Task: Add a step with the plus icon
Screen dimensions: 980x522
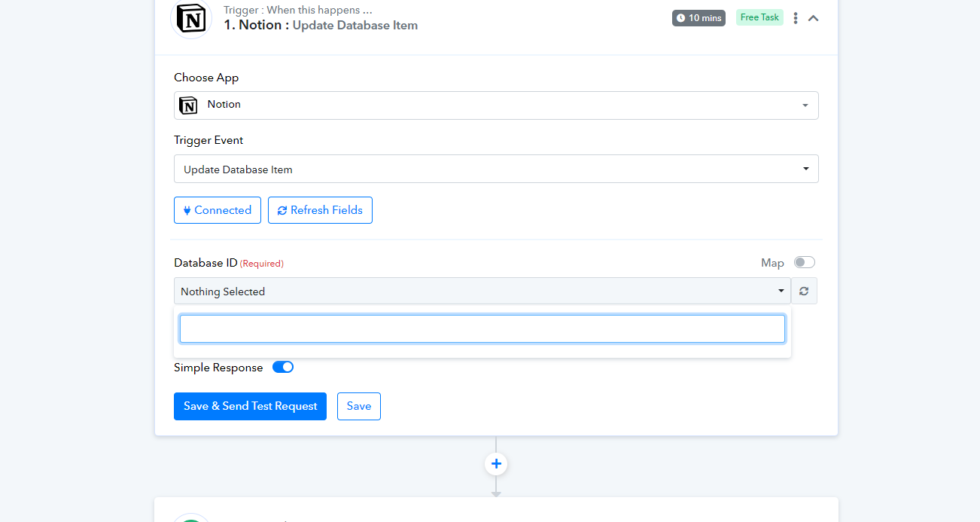Action: click(496, 464)
